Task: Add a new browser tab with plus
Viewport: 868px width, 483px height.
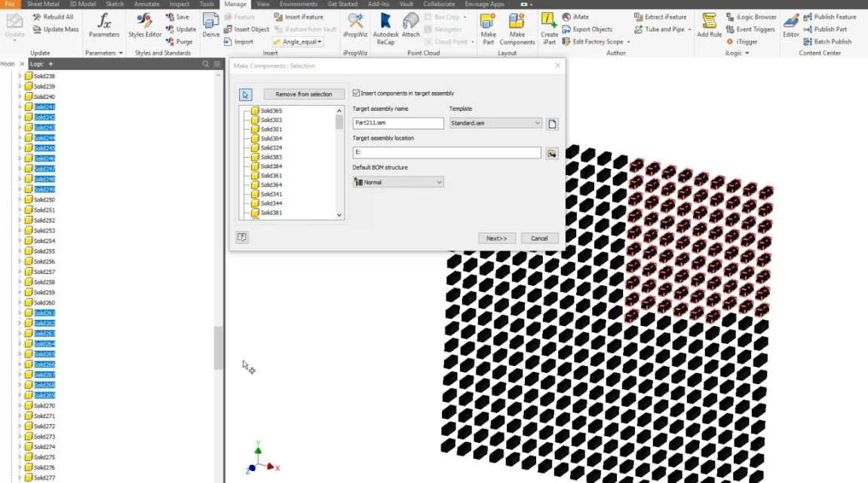Action: click(51, 64)
